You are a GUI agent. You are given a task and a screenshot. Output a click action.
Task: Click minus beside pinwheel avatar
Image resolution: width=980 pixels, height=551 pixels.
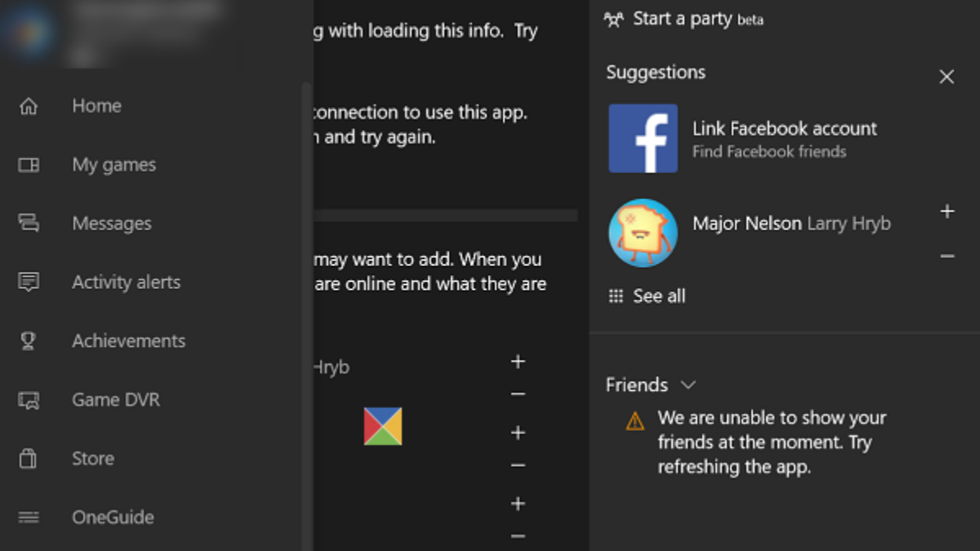[x=518, y=465]
